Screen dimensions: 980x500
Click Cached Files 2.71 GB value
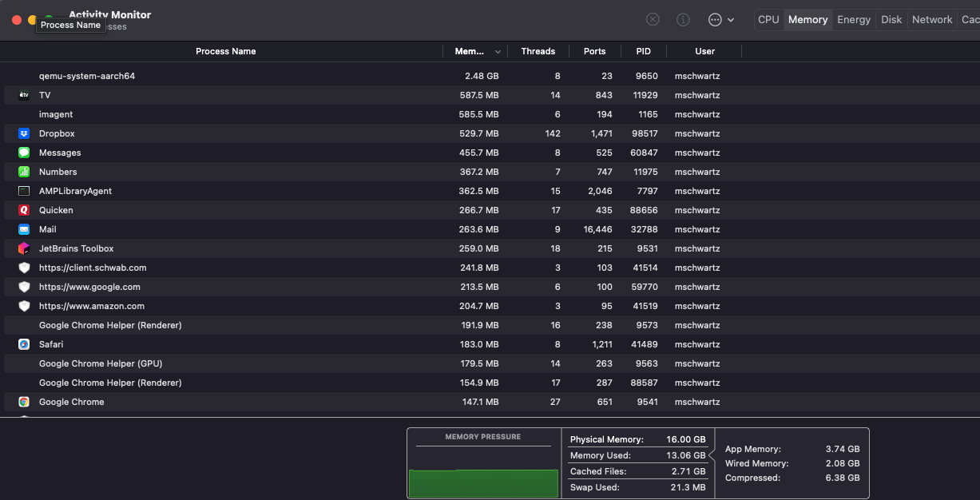[688, 471]
